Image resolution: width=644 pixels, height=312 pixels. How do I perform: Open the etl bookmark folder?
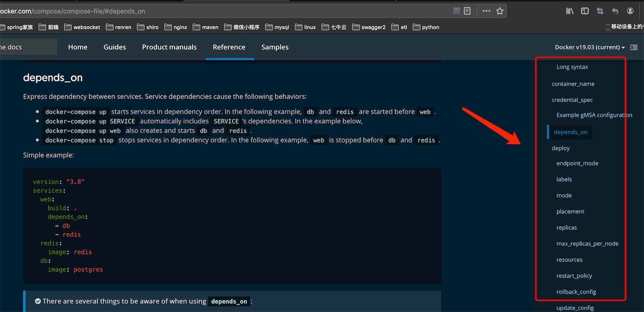point(400,27)
